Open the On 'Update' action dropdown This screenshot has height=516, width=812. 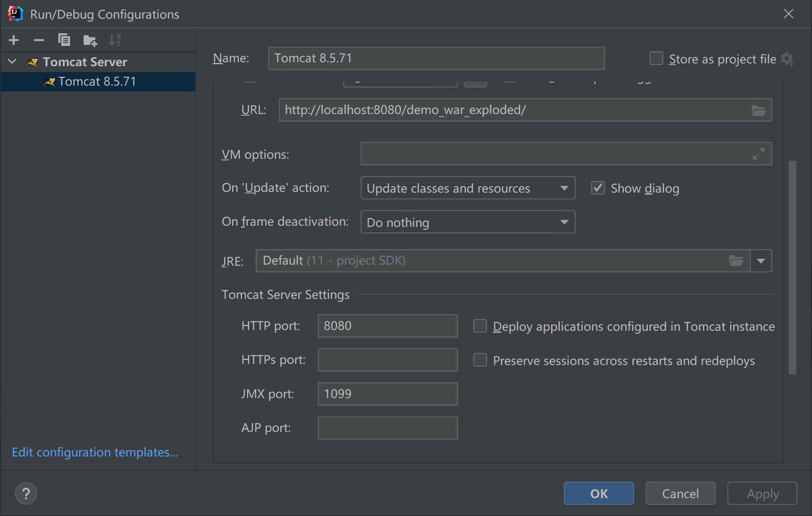click(468, 188)
